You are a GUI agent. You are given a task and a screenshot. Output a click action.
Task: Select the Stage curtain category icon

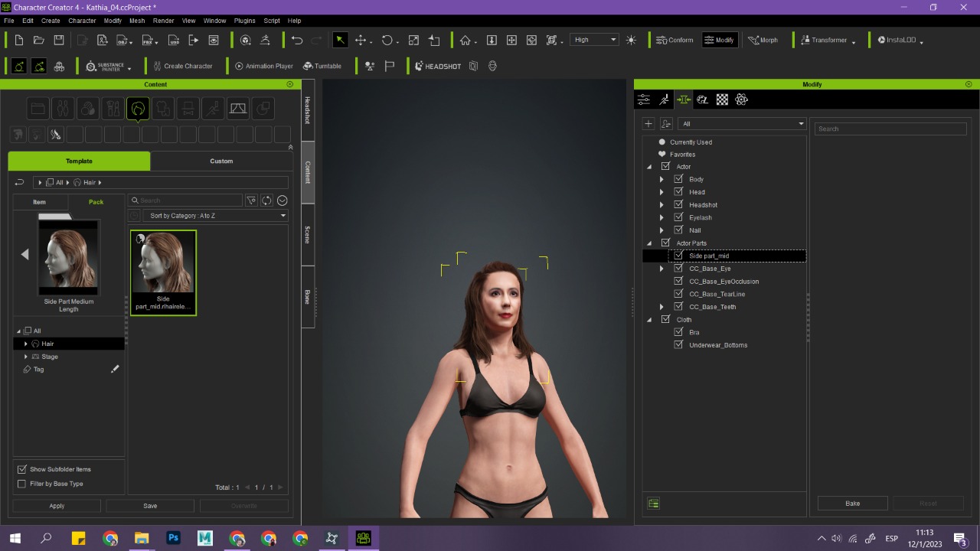click(x=238, y=109)
